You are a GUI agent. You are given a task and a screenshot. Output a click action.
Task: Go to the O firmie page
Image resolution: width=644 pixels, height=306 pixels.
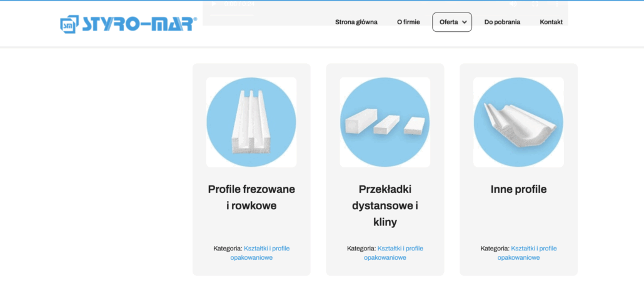tap(408, 22)
